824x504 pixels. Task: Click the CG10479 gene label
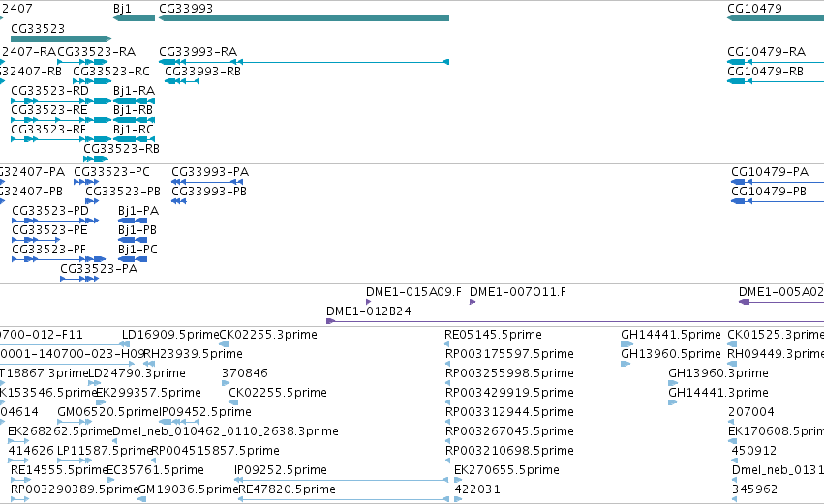(754, 9)
